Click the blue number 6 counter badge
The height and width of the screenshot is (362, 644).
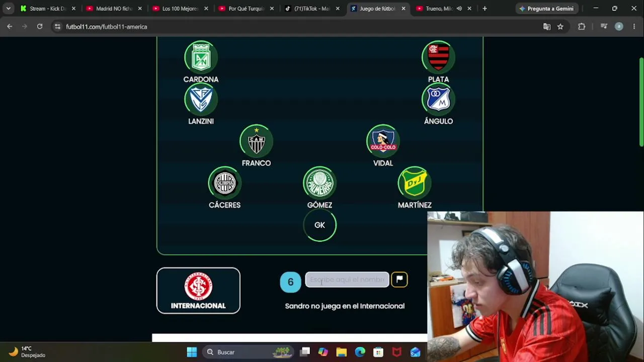pyautogui.click(x=290, y=282)
